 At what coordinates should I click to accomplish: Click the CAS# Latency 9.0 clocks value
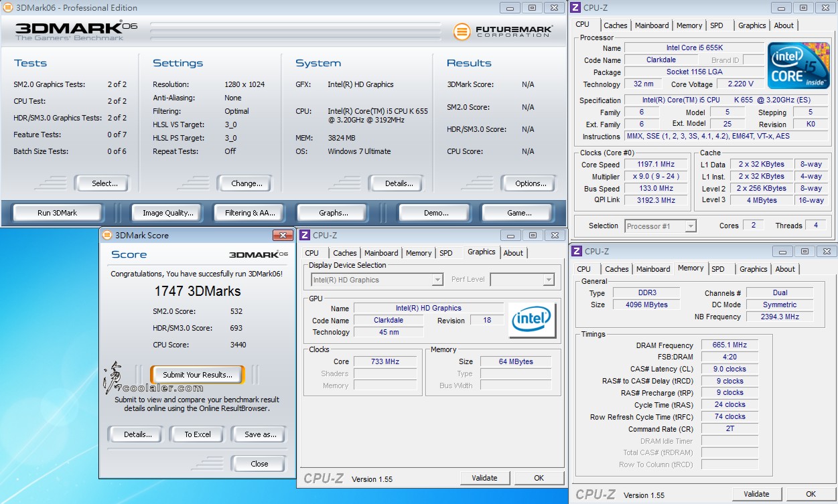[x=729, y=369]
